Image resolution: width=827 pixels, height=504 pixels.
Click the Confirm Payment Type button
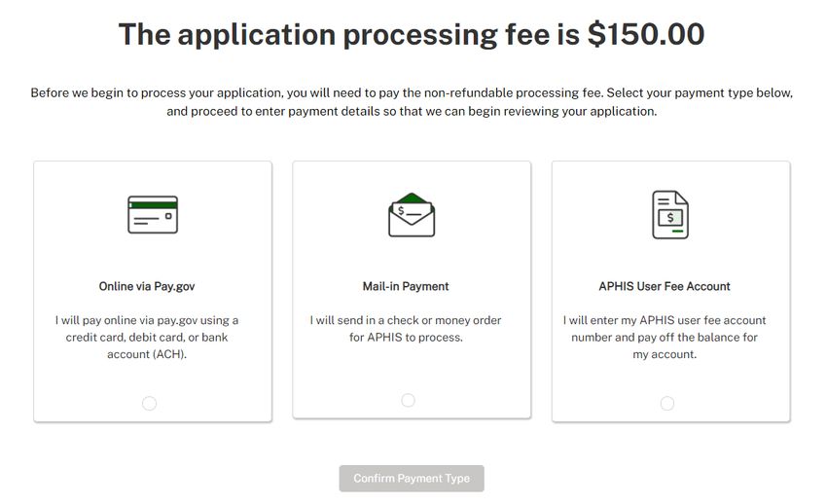412,478
